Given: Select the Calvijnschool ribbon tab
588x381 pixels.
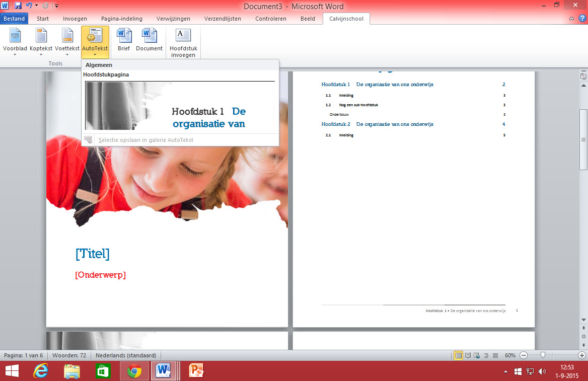Looking at the screenshot, I should 346,19.
